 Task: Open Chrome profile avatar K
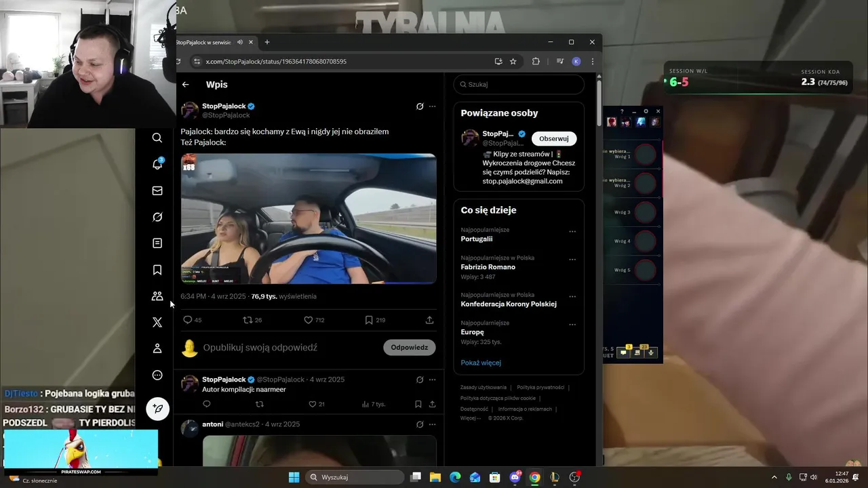point(576,62)
